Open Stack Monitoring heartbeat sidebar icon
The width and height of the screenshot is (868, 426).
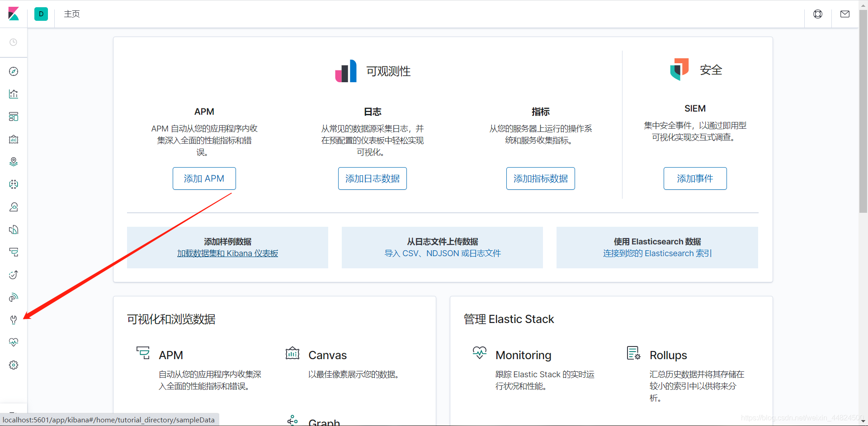(14, 342)
